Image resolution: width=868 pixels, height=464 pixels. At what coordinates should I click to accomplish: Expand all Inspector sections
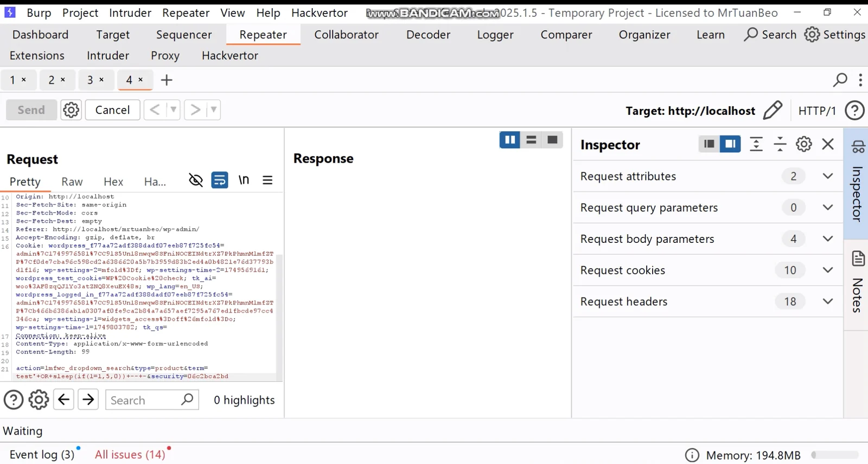point(756,144)
